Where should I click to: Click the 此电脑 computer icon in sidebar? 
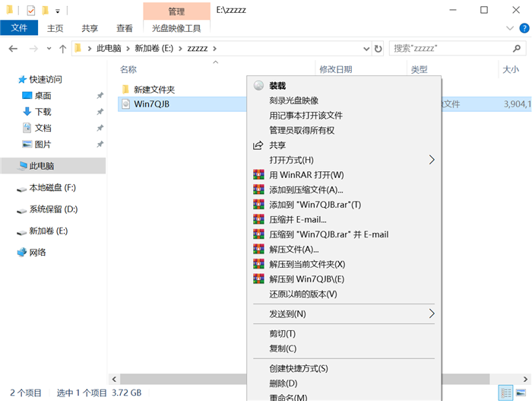23,166
